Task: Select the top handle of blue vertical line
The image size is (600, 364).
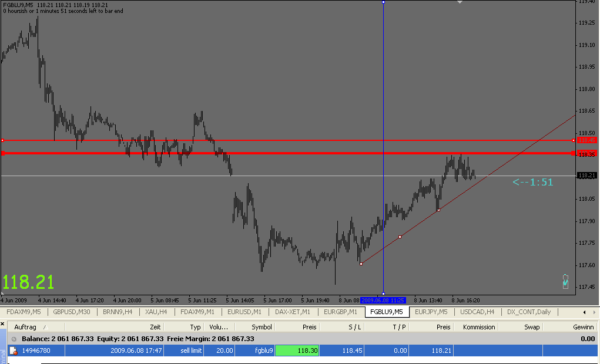Action: (x=383, y=2)
